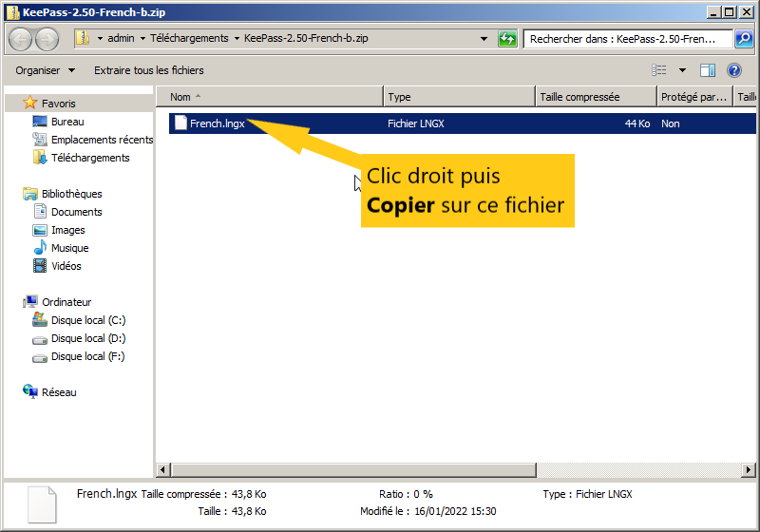Open the Documents library

(x=77, y=212)
